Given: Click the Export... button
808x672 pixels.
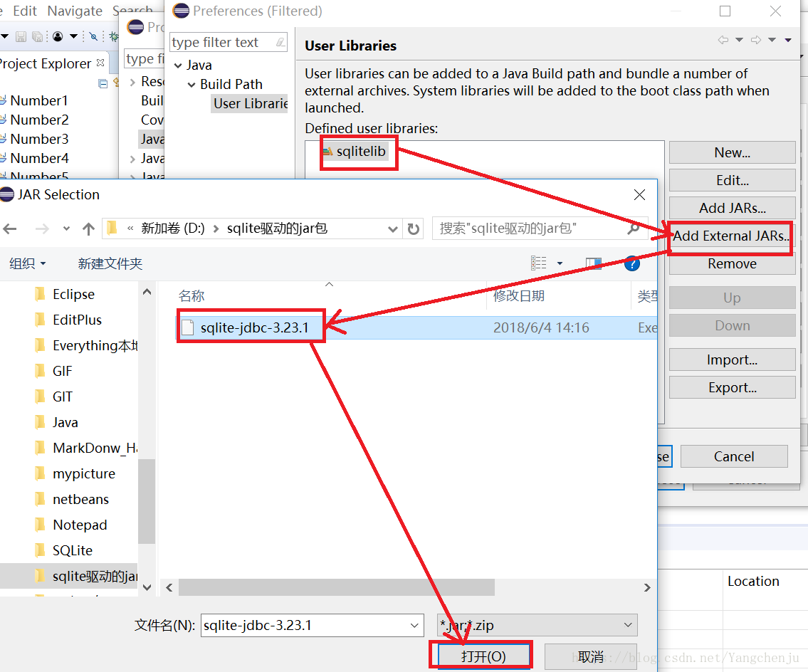Looking at the screenshot, I should click(733, 387).
